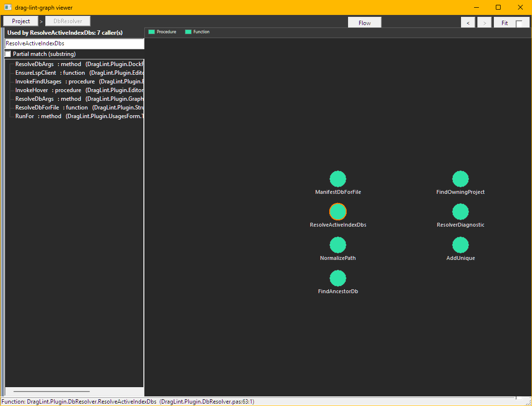
Task: Select the ResolveDbArgs caller in DragLint.Plugin.DockF
Action: point(79,64)
